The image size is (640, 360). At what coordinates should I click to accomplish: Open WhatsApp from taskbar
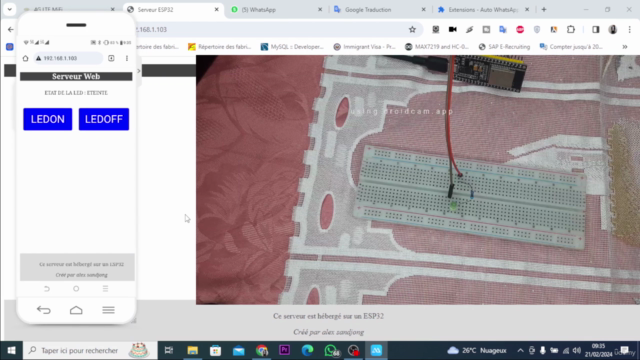331,350
